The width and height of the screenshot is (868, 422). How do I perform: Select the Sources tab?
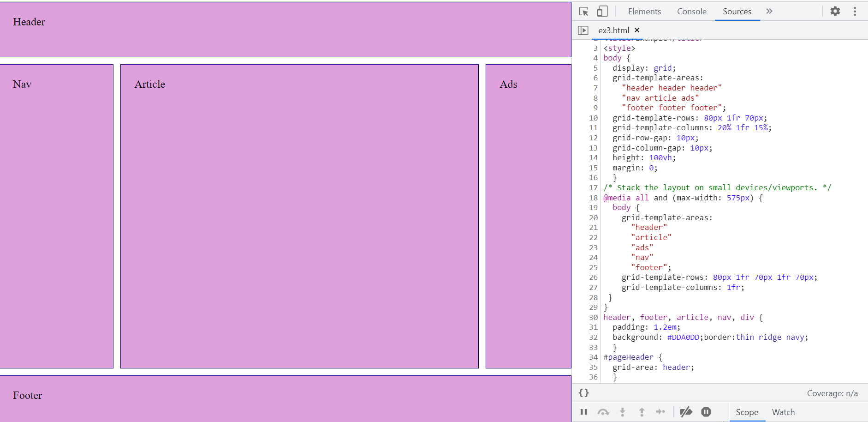pyautogui.click(x=737, y=12)
